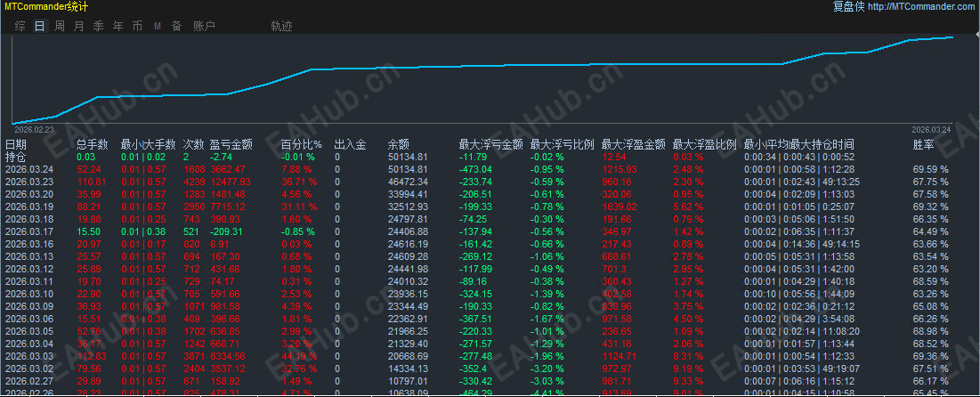This screenshot has width=980, height=397.
Task: Select the 2026.03.04 date row
Action: pyautogui.click(x=31, y=344)
